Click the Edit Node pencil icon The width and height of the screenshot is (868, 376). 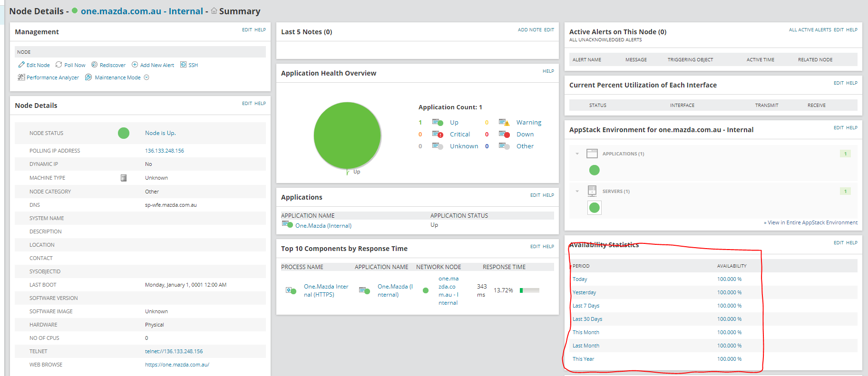(x=21, y=65)
